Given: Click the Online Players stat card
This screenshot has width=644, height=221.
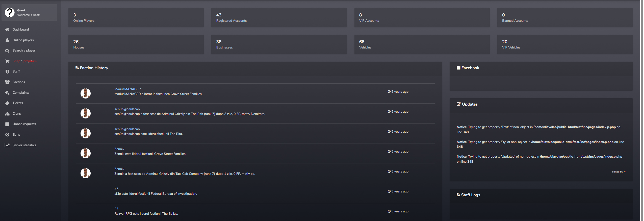Looking at the screenshot, I should pos(136,18).
